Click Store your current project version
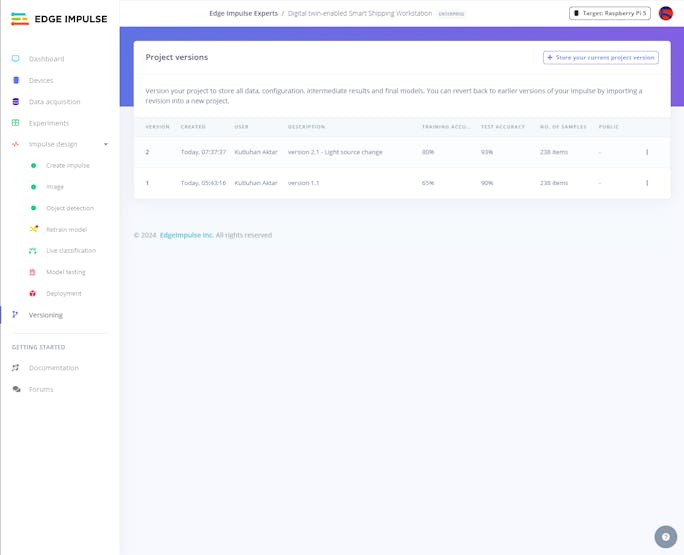Viewport: 684px width, 555px height. coord(600,58)
